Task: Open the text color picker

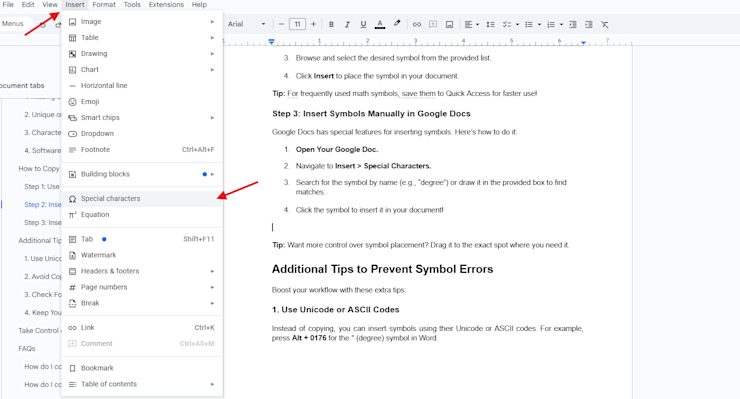Action: [x=379, y=24]
